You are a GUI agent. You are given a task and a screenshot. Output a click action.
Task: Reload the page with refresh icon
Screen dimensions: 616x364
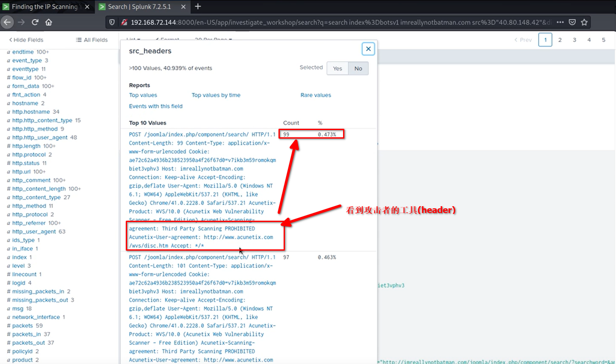pos(35,22)
